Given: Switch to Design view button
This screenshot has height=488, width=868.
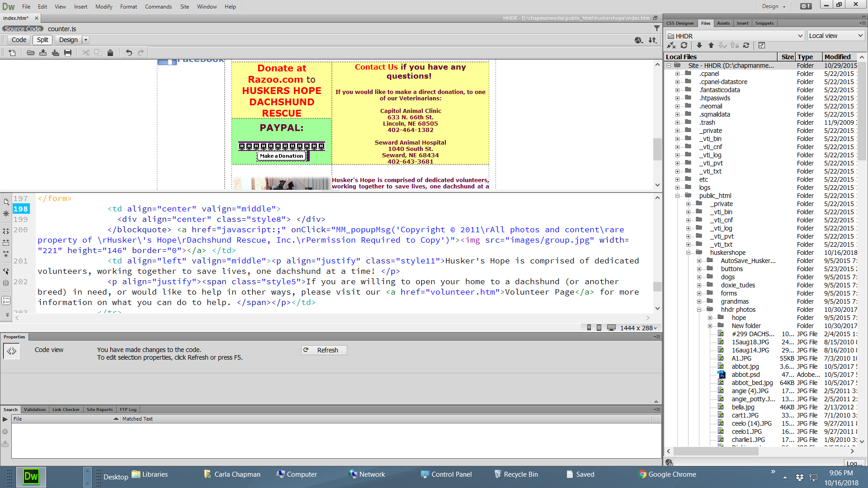Looking at the screenshot, I should (x=68, y=40).
